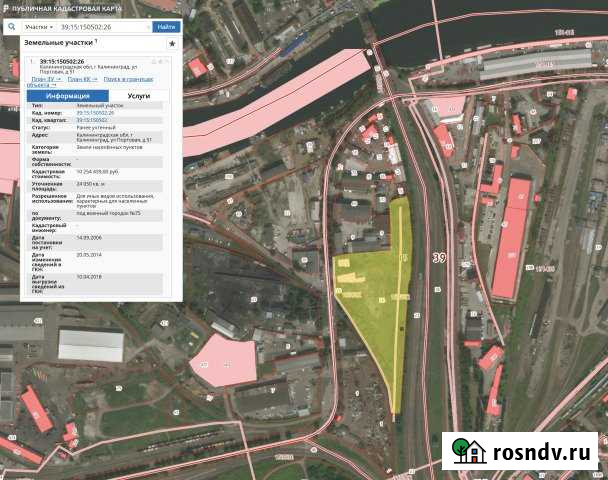Click the magnifying glass search icon

(11, 27)
